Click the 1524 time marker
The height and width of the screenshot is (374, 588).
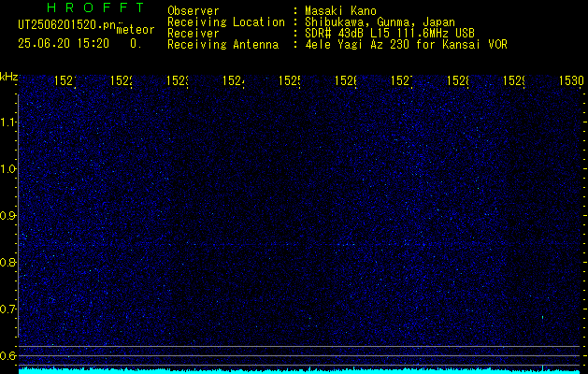tap(234, 81)
